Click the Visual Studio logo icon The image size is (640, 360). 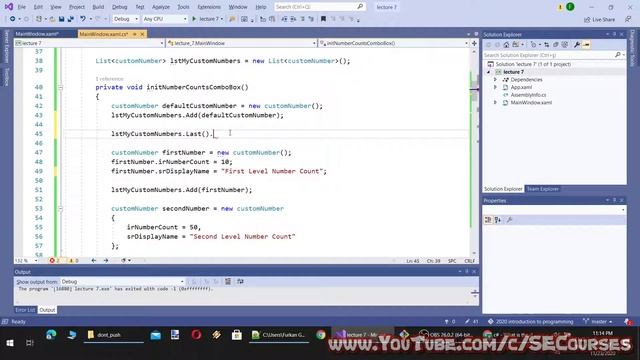9,7
